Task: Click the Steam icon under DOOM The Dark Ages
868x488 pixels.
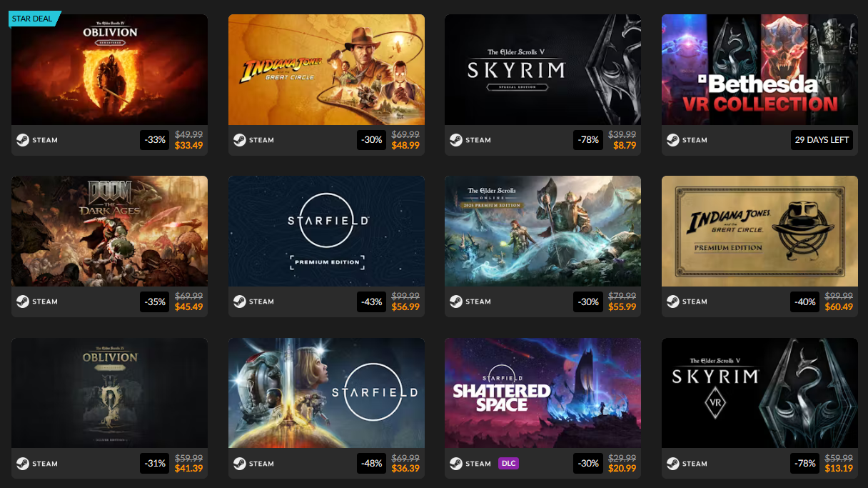Action: point(23,302)
